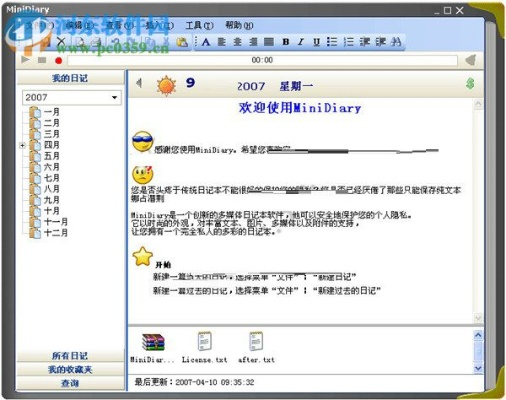This screenshot has height=400, width=506.
Task: Click attachments pane scroll down arrow
Action: click(478, 368)
